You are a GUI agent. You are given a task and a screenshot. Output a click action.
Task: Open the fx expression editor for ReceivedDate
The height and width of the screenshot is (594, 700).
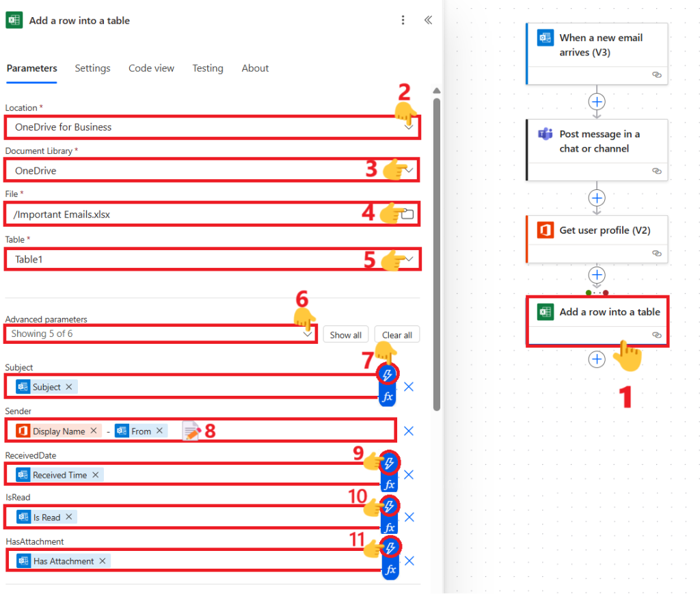point(388,485)
